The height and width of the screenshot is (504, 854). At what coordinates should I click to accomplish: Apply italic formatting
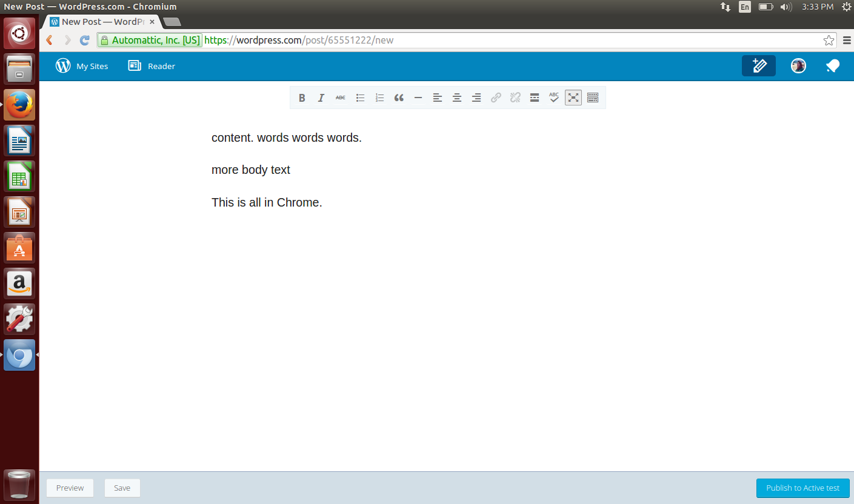point(321,98)
